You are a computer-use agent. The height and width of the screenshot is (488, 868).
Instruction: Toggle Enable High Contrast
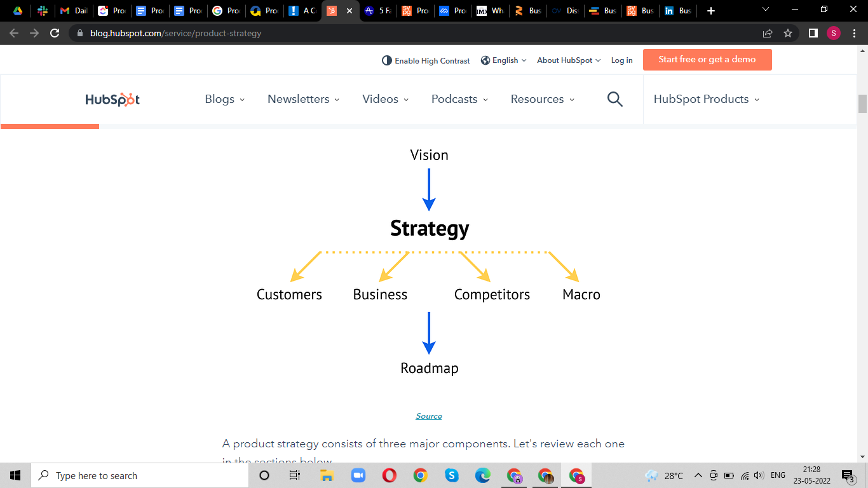(426, 60)
